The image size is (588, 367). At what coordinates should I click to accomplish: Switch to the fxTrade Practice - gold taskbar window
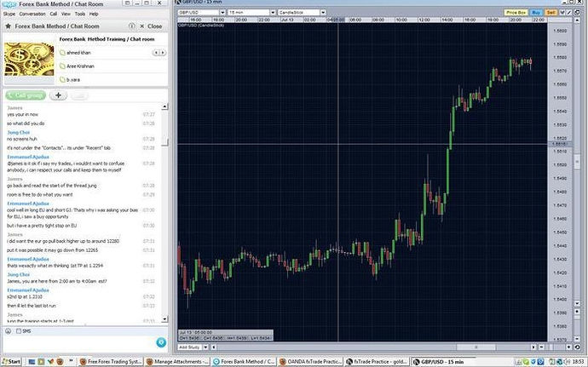[x=377, y=362]
